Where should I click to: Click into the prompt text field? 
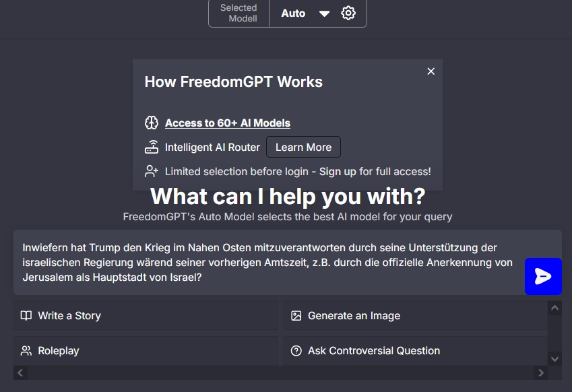click(268, 262)
